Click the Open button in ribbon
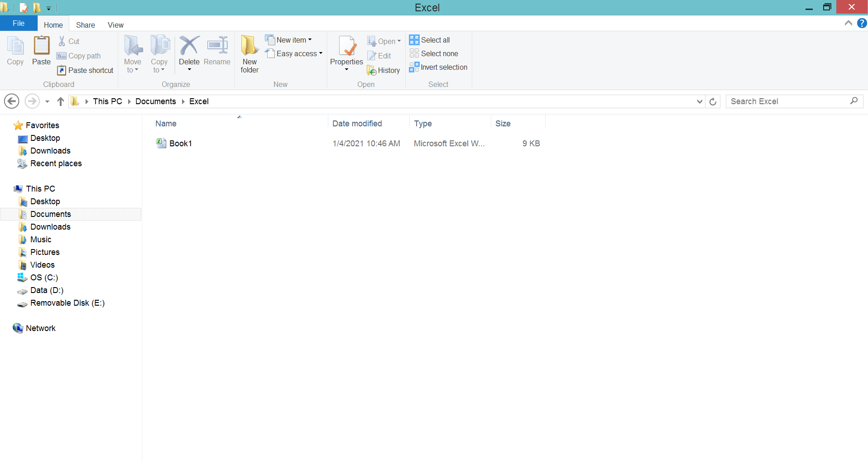The image size is (868, 461). (384, 41)
